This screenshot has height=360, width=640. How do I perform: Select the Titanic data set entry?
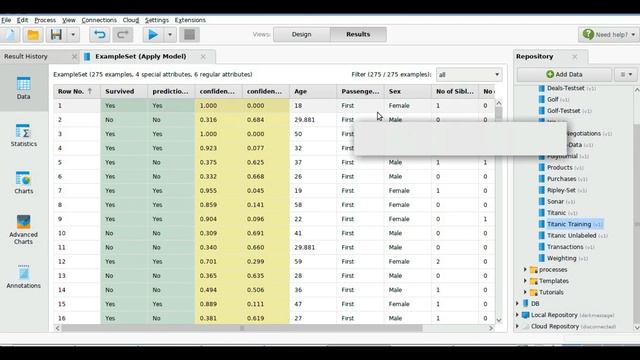557,213
